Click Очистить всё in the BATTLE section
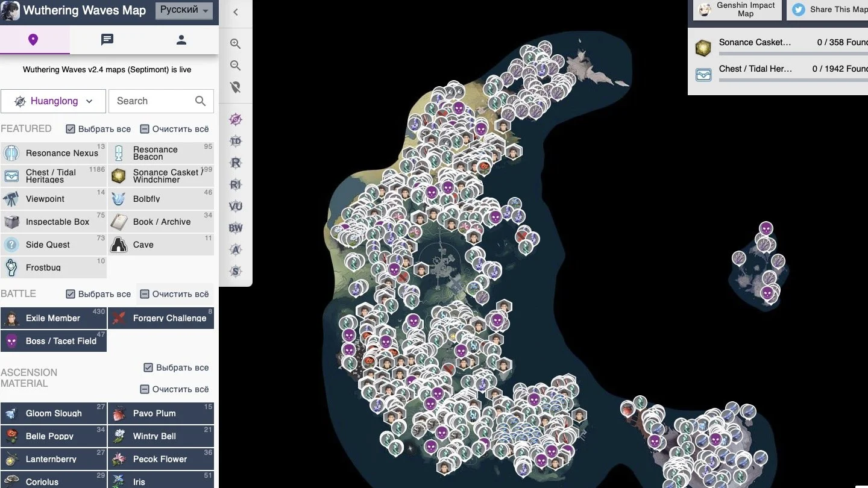This screenshot has width=868, height=488. [x=175, y=294]
